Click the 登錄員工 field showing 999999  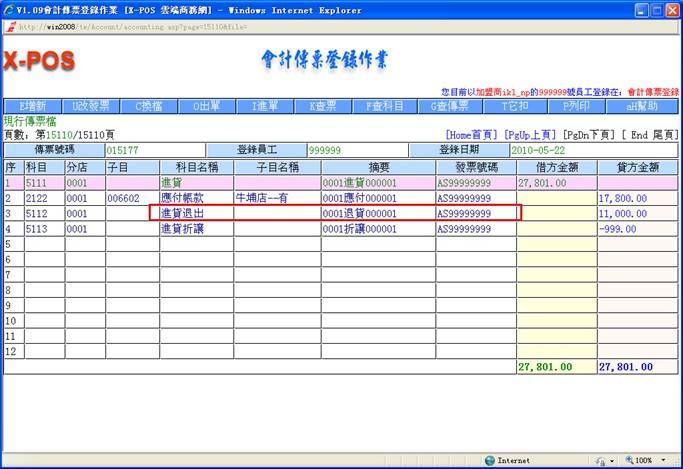click(x=355, y=150)
